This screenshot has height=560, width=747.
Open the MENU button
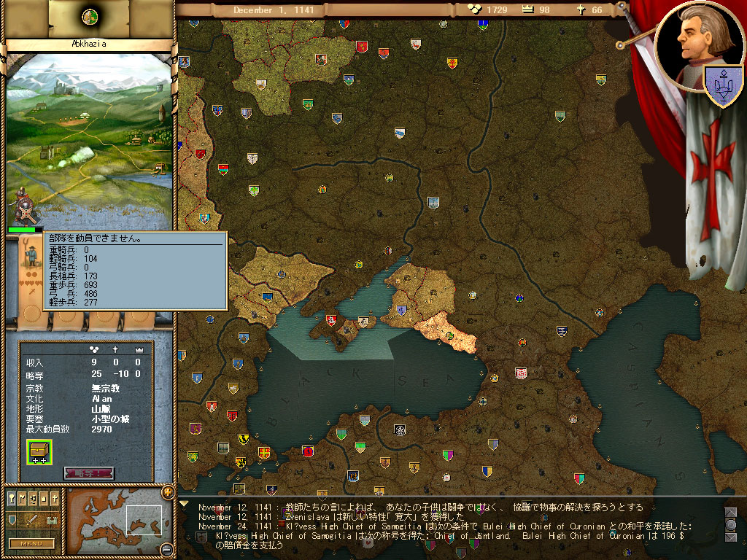(x=31, y=543)
